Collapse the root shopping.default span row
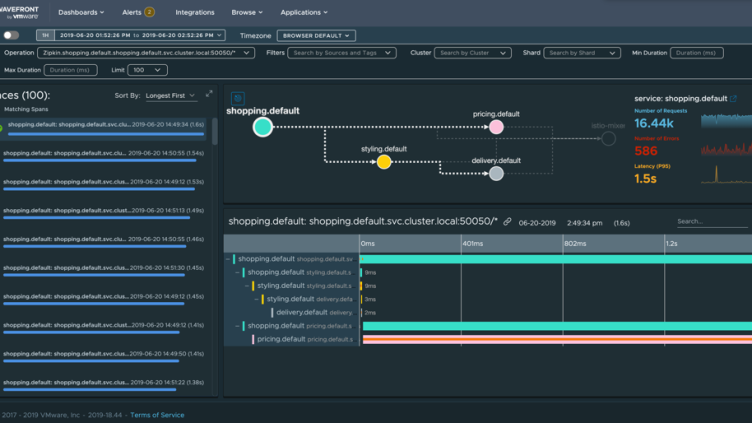This screenshot has width=752, height=423. pos(228,259)
